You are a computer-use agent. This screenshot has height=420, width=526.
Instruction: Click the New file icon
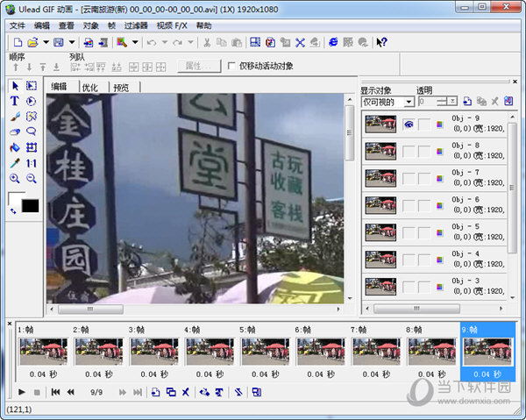pyautogui.click(x=18, y=42)
